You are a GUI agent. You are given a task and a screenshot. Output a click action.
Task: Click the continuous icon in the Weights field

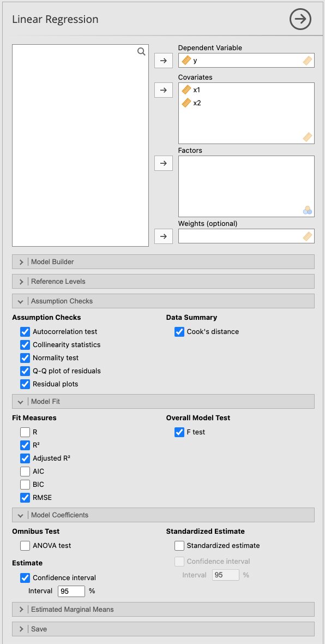click(308, 236)
